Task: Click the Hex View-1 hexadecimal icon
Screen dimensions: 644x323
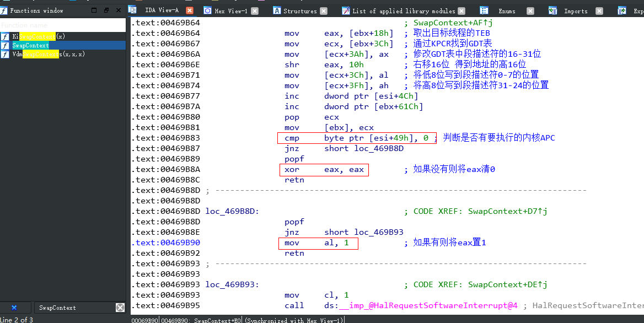Action: (207, 10)
